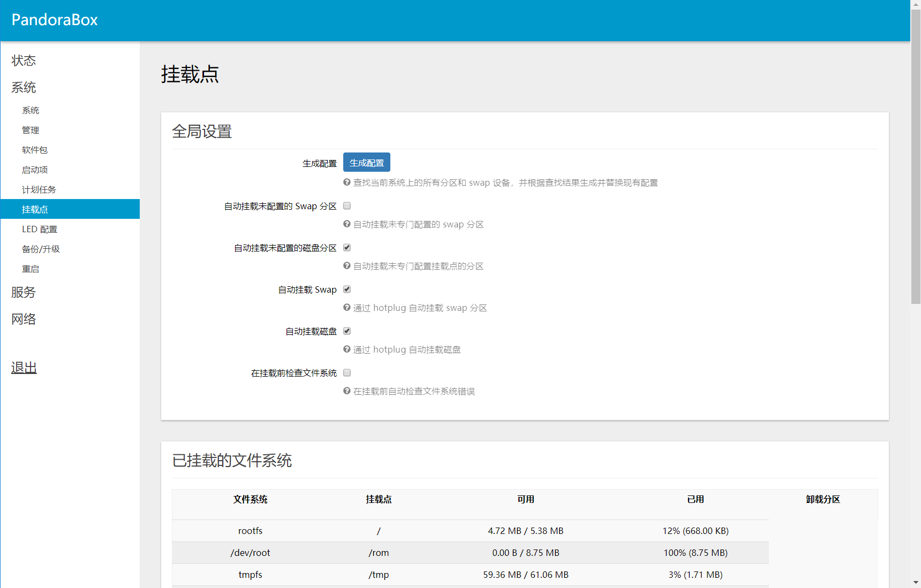This screenshot has width=921, height=588.
Task: Enable auto-mount unconfigured Swap partition checkbox
Action: coord(347,206)
